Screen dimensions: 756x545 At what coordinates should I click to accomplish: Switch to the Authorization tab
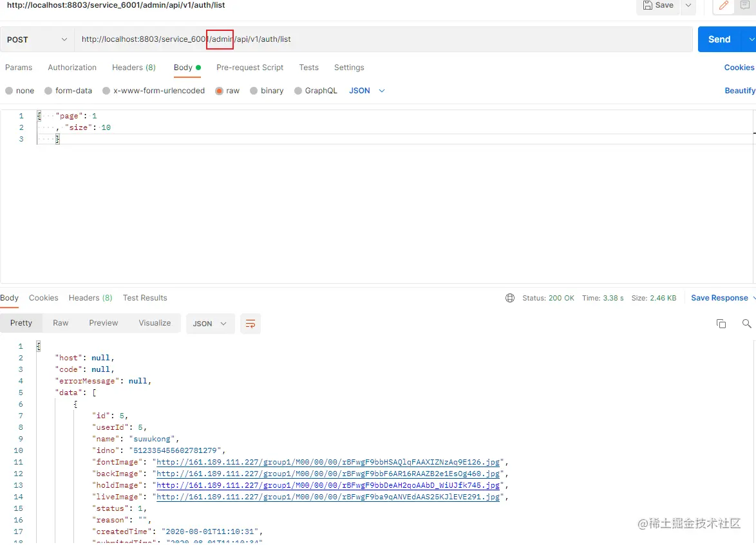[72, 68]
